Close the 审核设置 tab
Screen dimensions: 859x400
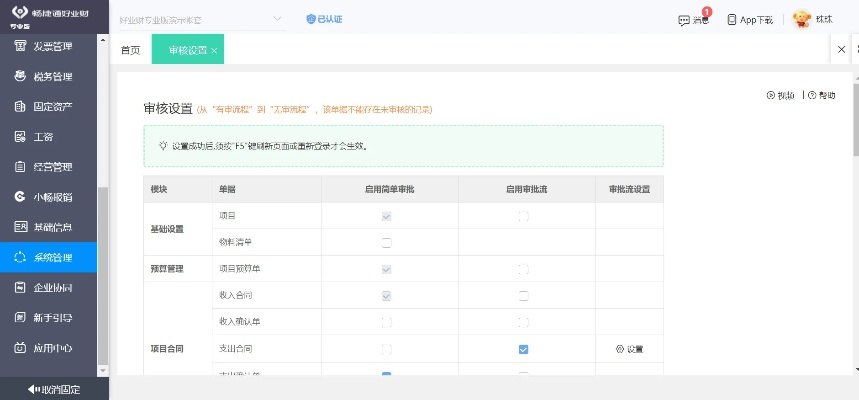[x=214, y=50]
